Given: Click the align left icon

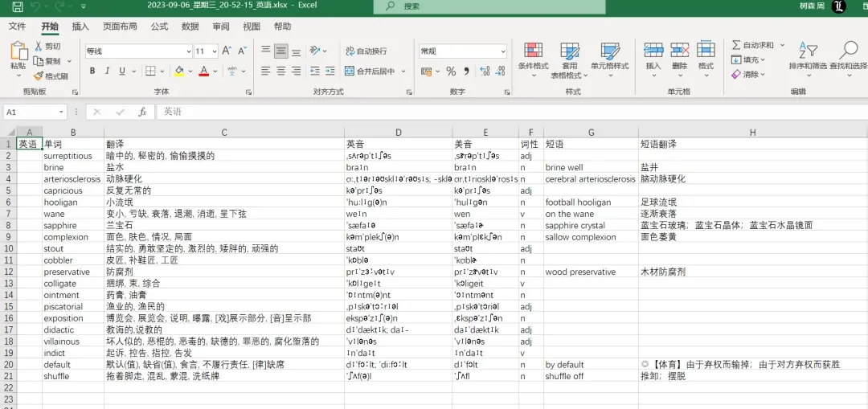Looking at the screenshot, I should [266, 71].
